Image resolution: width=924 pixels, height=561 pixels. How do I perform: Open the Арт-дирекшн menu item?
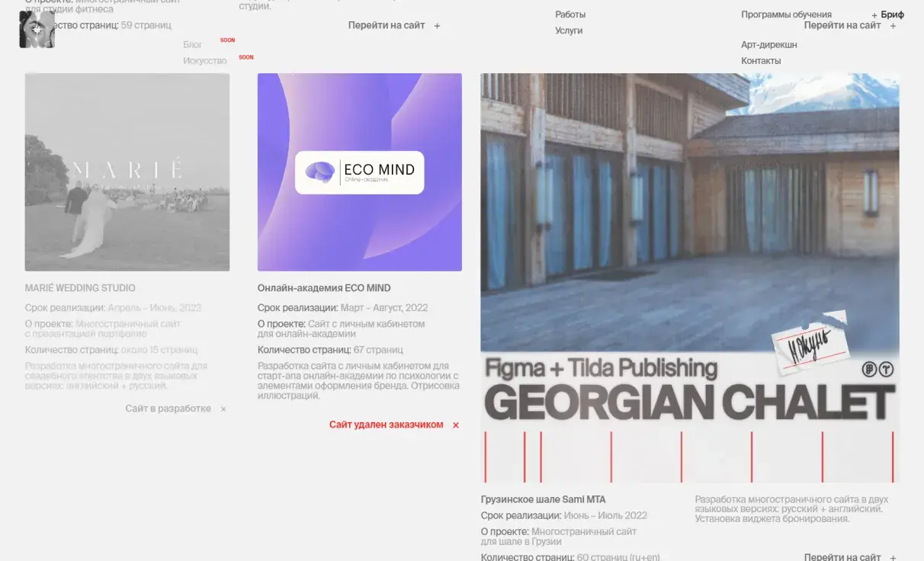tap(768, 45)
